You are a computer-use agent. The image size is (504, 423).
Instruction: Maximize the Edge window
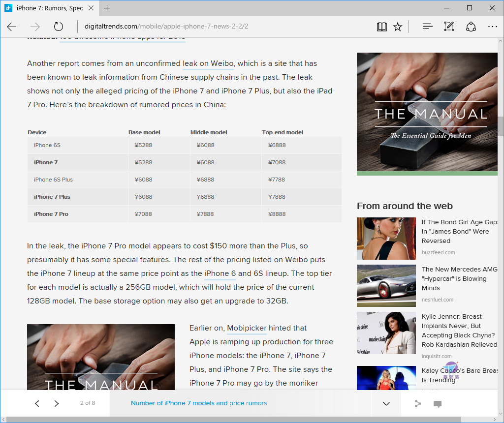[x=469, y=8]
